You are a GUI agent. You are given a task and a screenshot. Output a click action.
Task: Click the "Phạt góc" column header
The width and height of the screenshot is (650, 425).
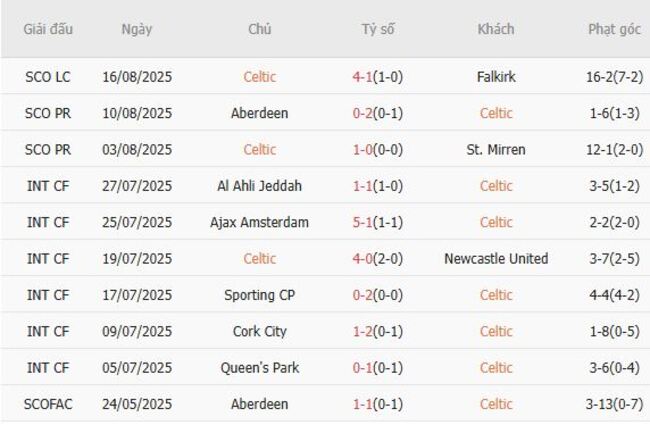click(614, 29)
